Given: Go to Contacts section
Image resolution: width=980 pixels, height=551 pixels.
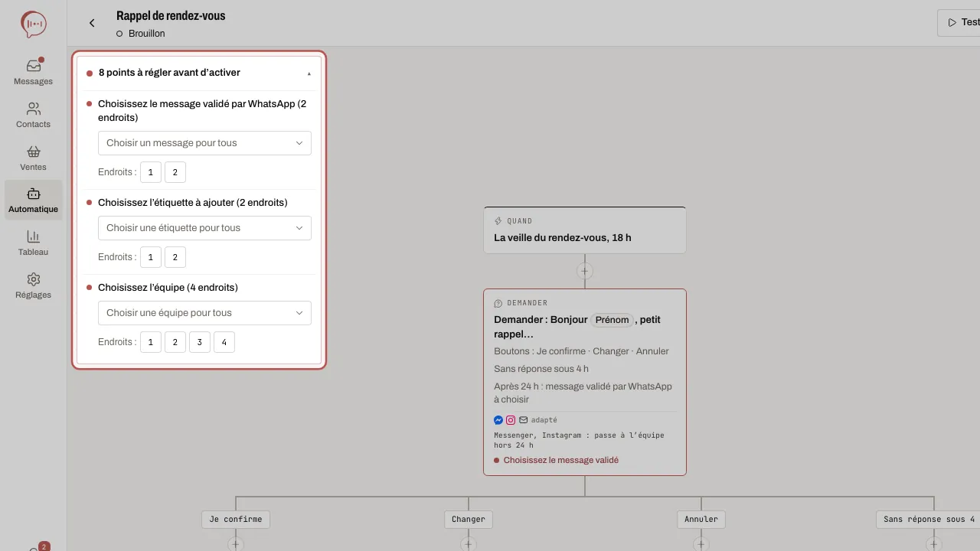Looking at the screenshot, I should [34, 115].
